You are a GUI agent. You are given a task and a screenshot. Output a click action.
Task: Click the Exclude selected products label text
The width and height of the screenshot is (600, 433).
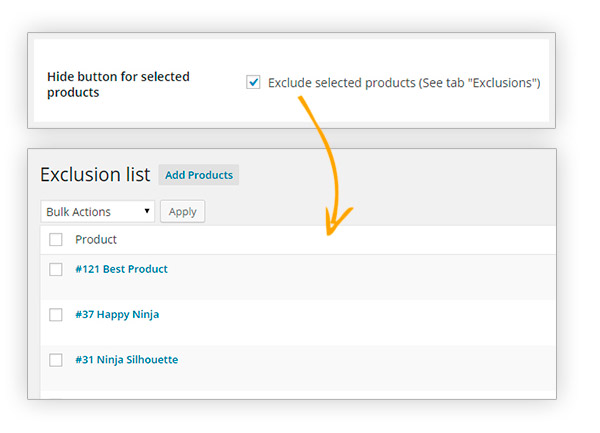pos(404,83)
